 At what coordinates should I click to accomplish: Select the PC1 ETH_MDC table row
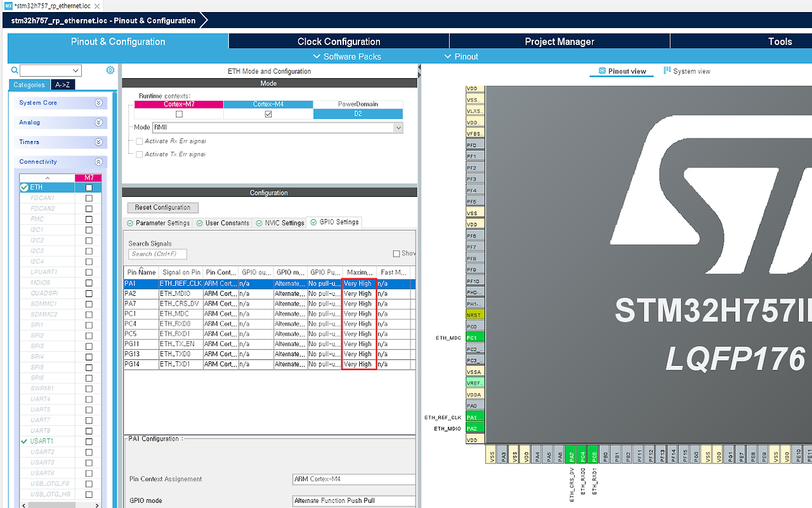pyautogui.click(x=270, y=314)
